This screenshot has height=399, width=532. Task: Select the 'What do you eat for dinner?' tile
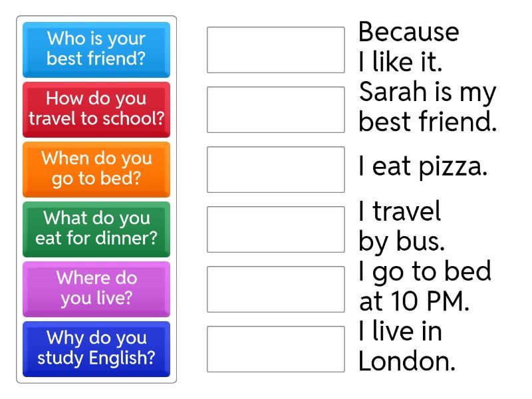(96, 229)
